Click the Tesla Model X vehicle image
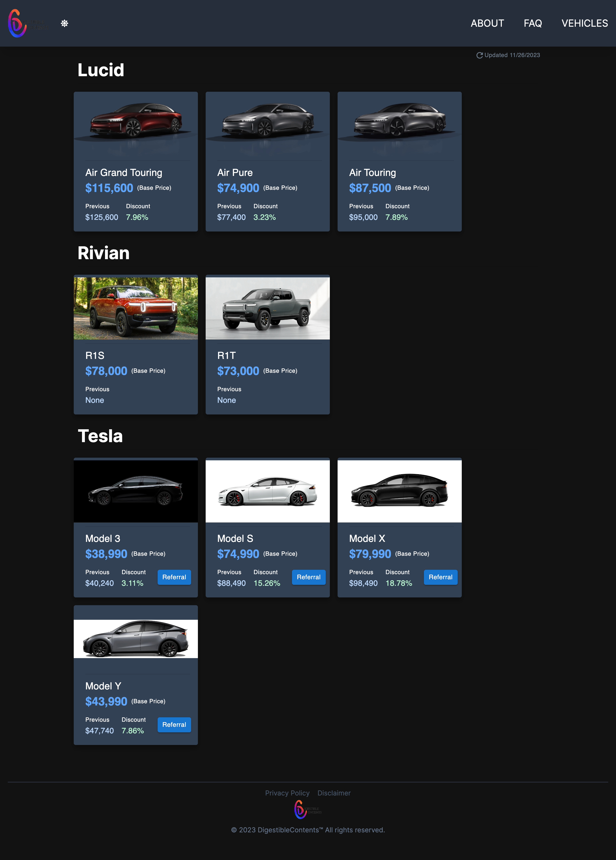This screenshot has width=616, height=860. [399, 490]
